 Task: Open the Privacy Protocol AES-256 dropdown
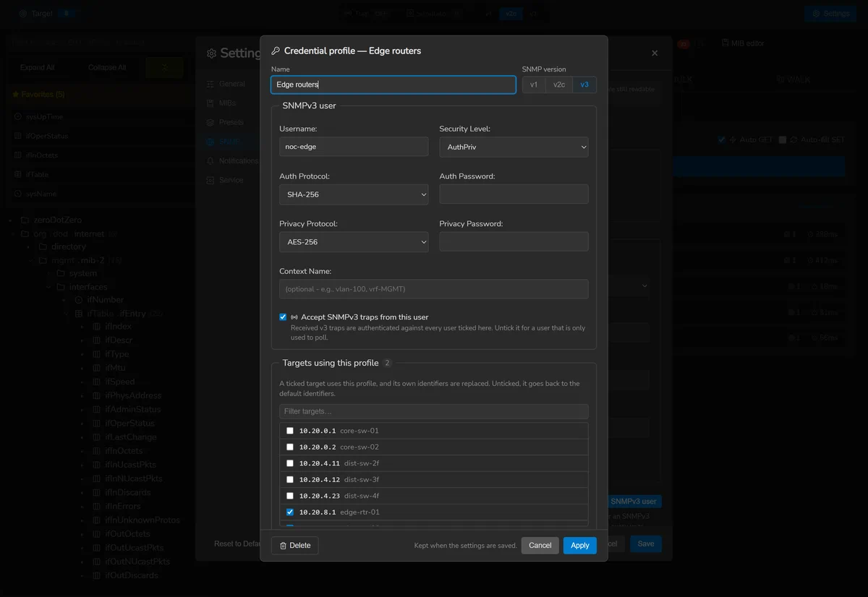(x=354, y=242)
